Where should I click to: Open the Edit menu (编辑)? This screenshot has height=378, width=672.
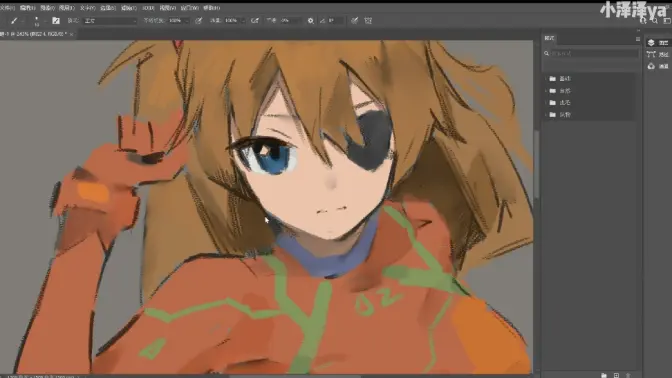(x=27, y=8)
